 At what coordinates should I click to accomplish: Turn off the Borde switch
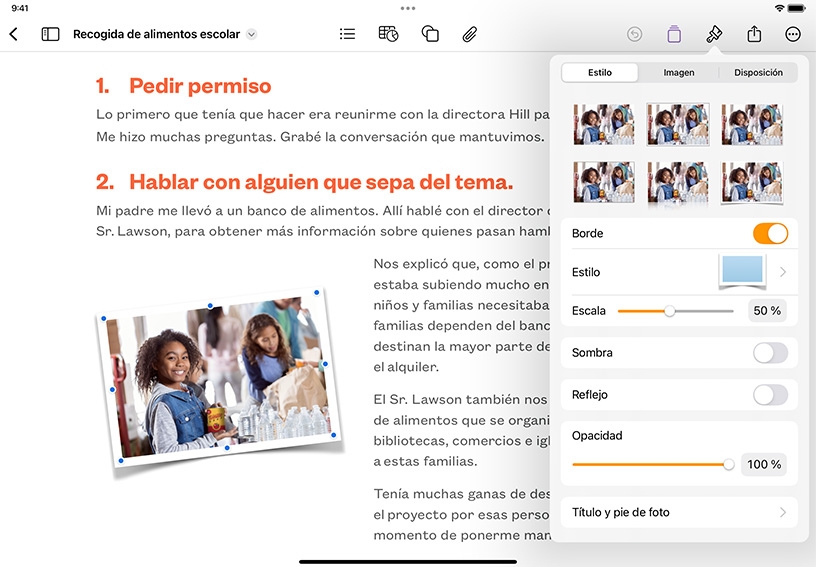tap(770, 234)
